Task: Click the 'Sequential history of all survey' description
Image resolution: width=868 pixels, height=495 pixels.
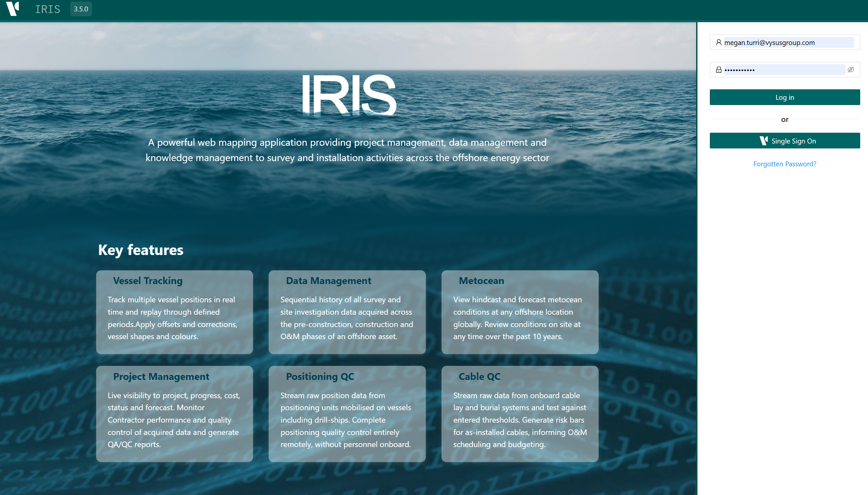Action: 347,318
